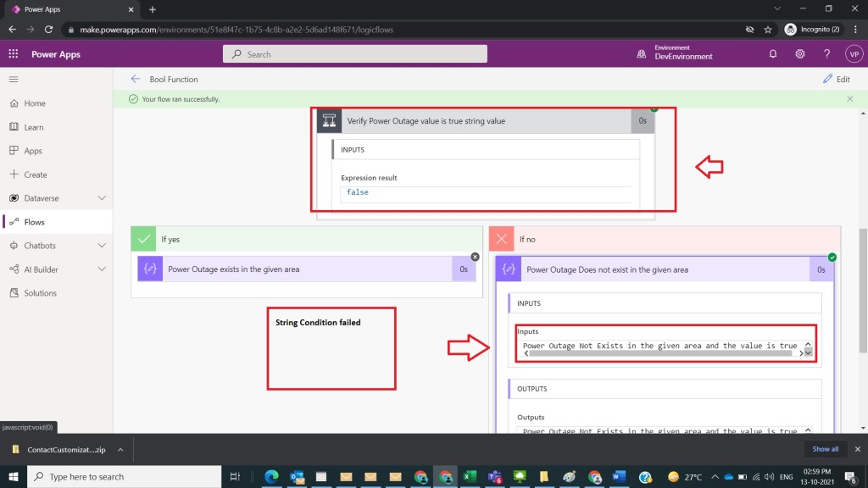Open Excel from the Windows taskbar
868x488 pixels.
469,477
